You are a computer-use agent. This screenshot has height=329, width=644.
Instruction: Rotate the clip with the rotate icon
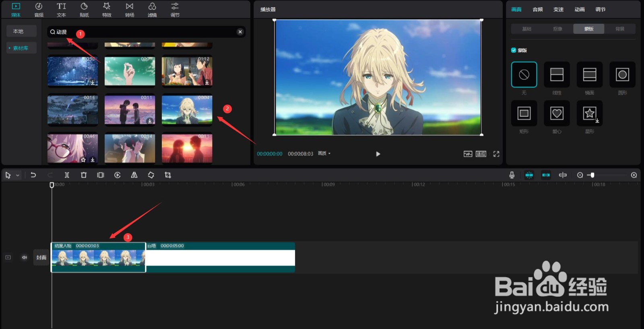[151, 175]
